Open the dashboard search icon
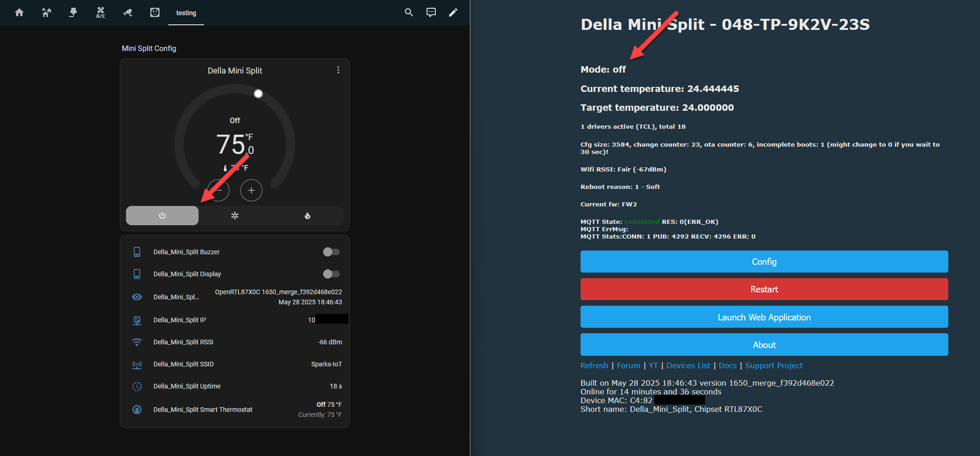 (409, 12)
